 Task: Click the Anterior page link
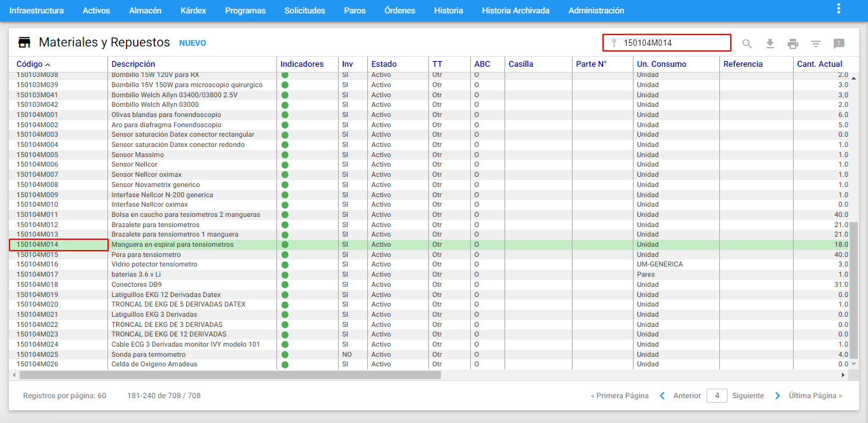[x=687, y=396]
